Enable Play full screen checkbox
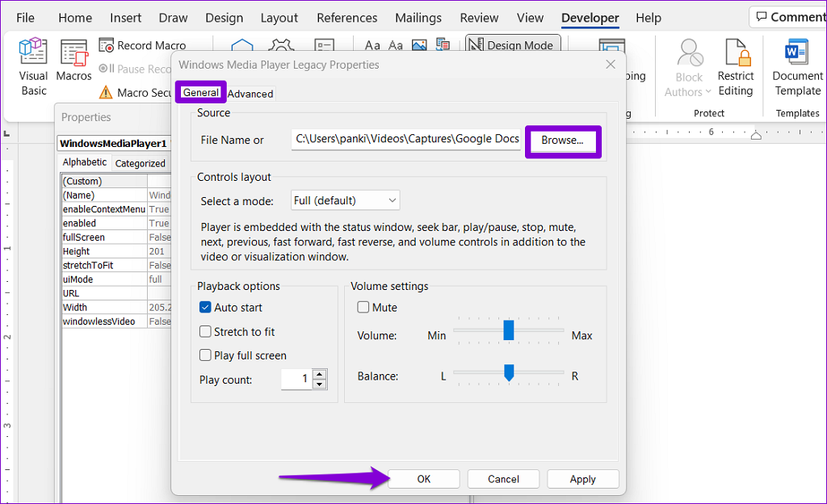Screen dimensions: 827x504 coord(205,355)
